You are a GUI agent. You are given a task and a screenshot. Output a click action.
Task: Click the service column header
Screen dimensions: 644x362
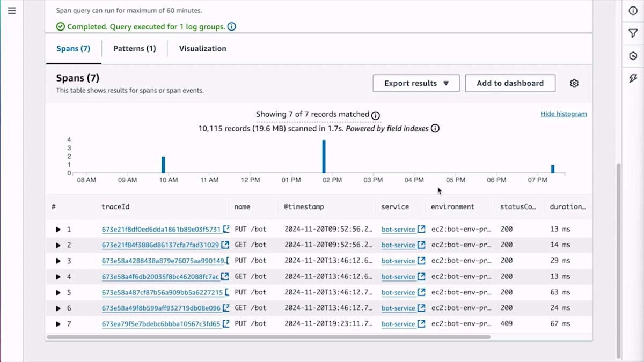395,206
